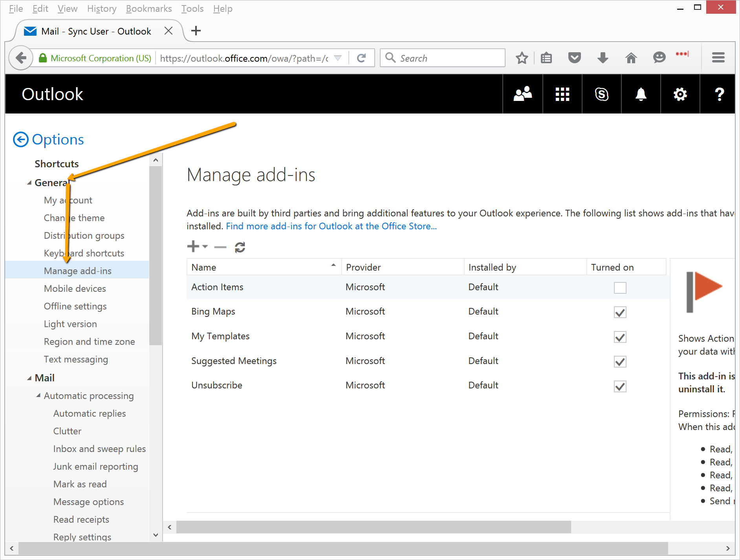Open the notifications bell icon
Screen dimensions: 740x560
(x=641, y=94)
